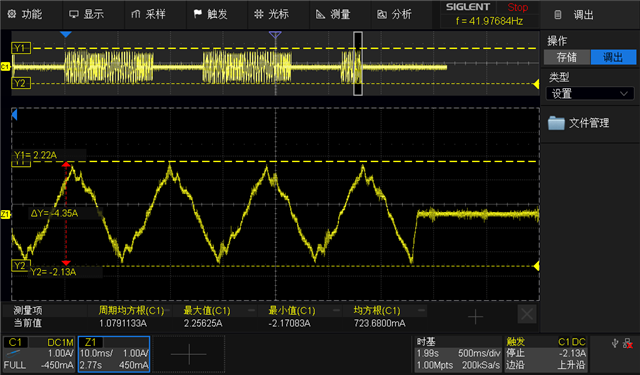Click the Y2 cursor label in overview
This screenshot has height=375, width=640.
[x=20, y=83]
